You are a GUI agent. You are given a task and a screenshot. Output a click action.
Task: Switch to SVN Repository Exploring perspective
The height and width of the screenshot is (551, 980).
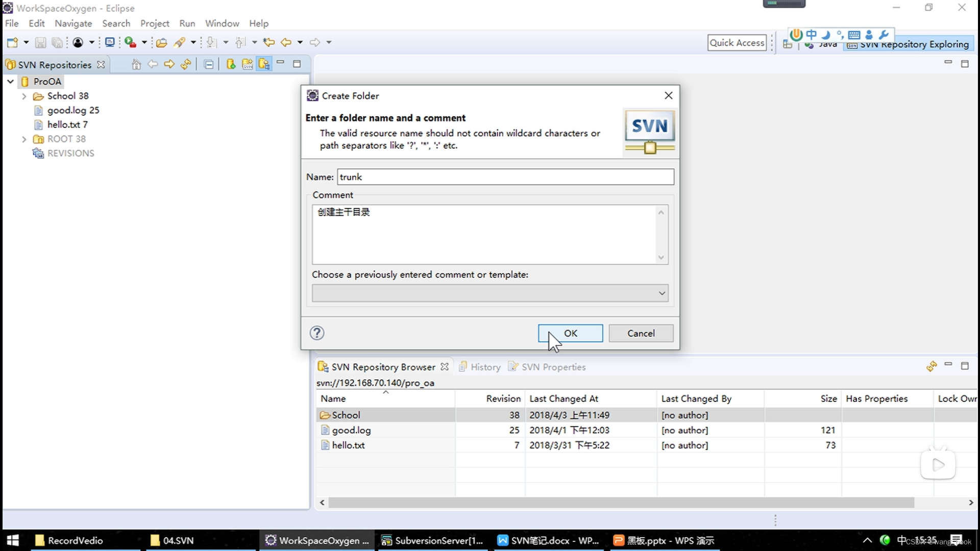coord(909,44)
